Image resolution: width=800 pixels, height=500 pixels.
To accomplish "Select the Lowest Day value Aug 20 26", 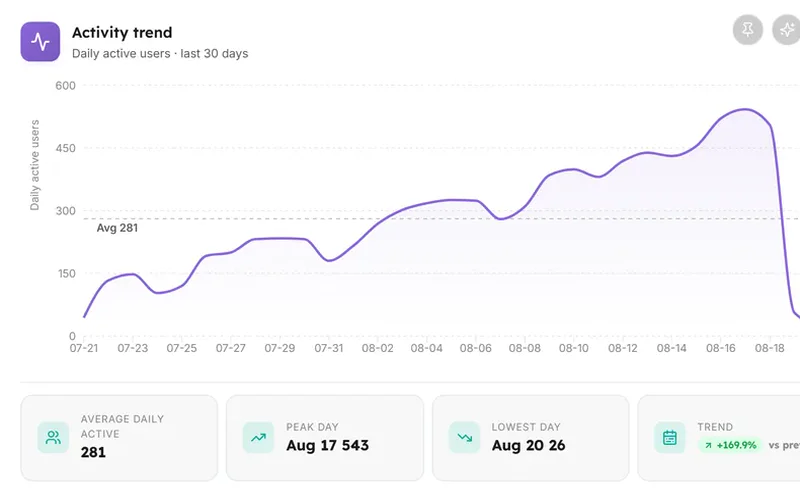I will [529, 445].
